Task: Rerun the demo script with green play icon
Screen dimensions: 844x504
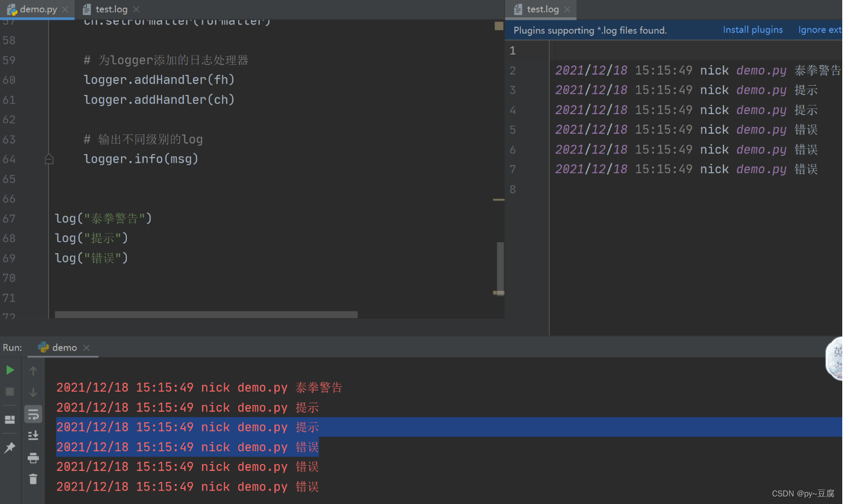Action: (x=10, y=370)
